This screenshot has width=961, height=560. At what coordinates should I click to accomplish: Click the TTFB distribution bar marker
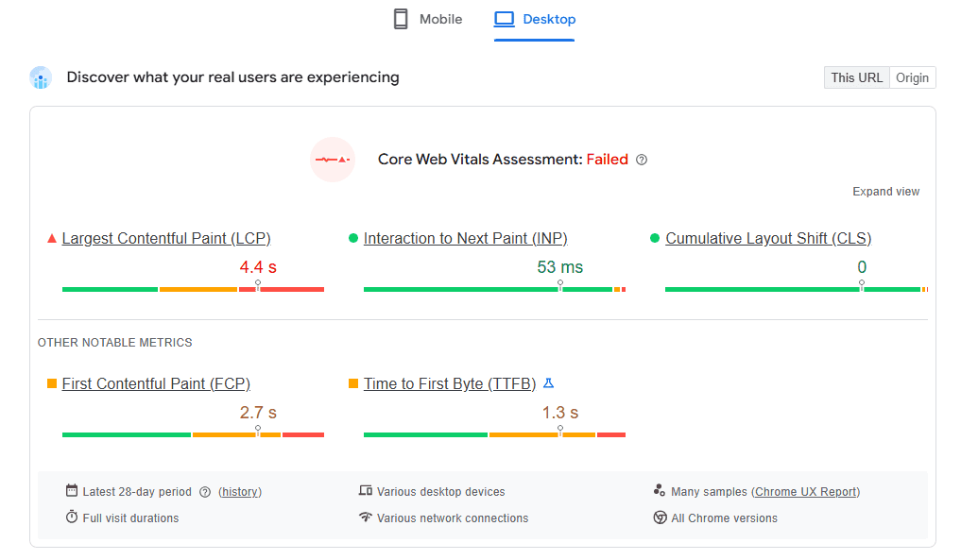tap(560, 430)
